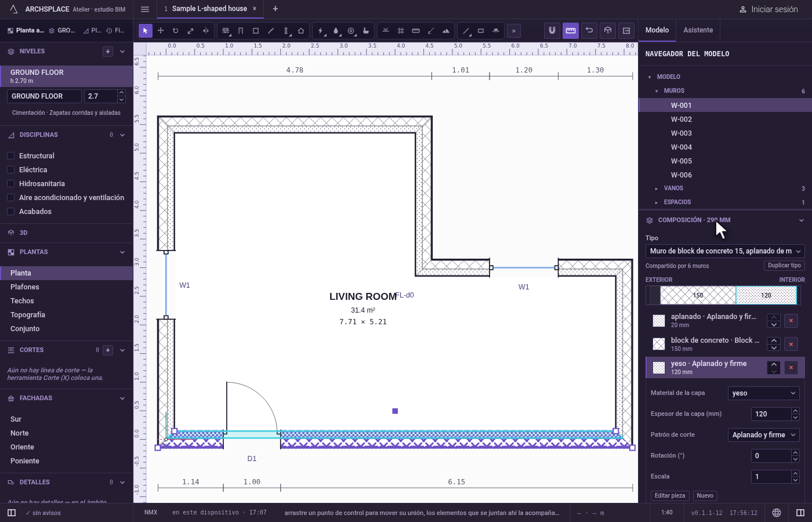
Task: Click Iniciar sesión to sign in
Action: click(768, 9)
